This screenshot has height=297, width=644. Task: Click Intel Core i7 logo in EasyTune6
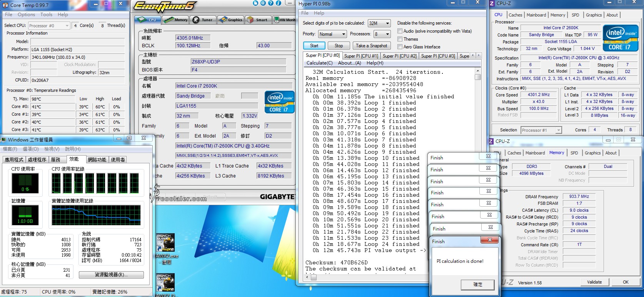pos(280,102)
